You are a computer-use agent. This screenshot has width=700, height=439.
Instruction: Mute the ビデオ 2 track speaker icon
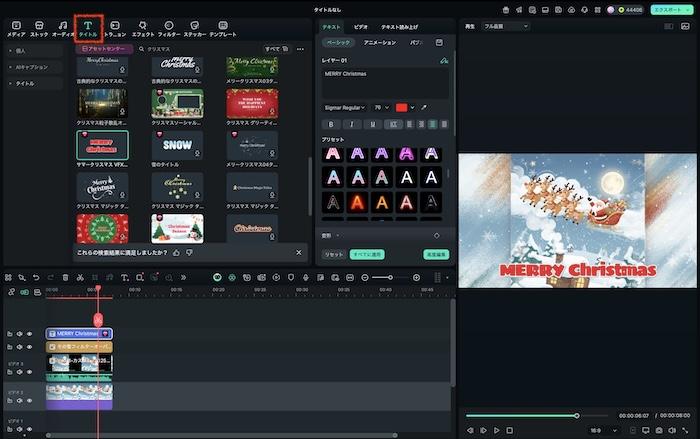pos(20,401)
